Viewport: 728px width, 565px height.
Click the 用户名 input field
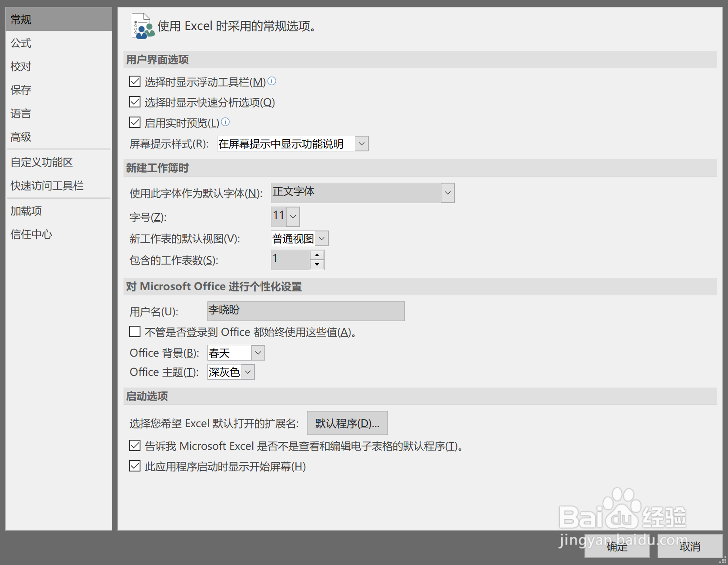coord(306,311)
